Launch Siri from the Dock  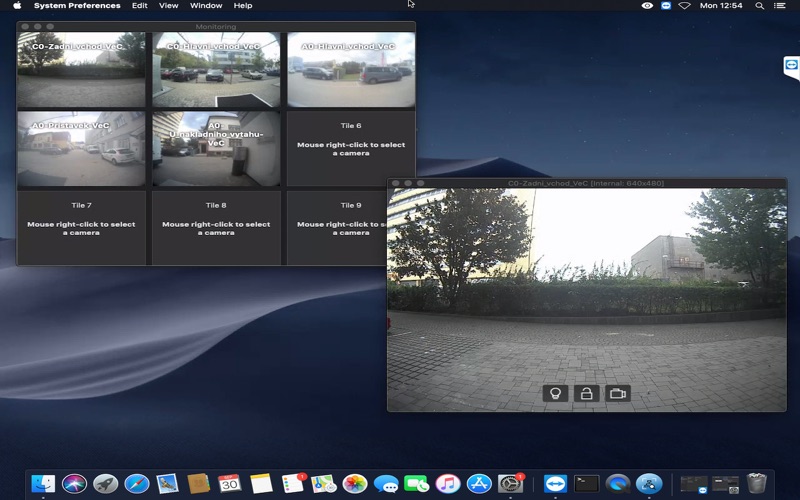74,483
